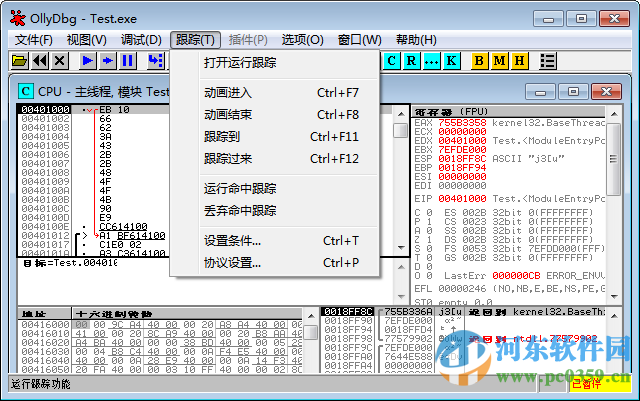Open the run trace dots icon
Viewport: 640px width, 401px height.
(x=431, y=61)
